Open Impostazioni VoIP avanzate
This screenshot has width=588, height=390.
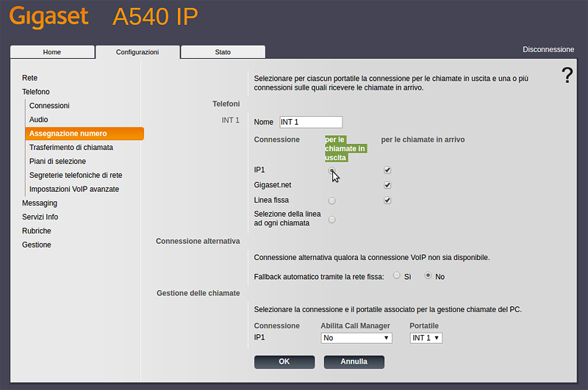tap(74, 189)
